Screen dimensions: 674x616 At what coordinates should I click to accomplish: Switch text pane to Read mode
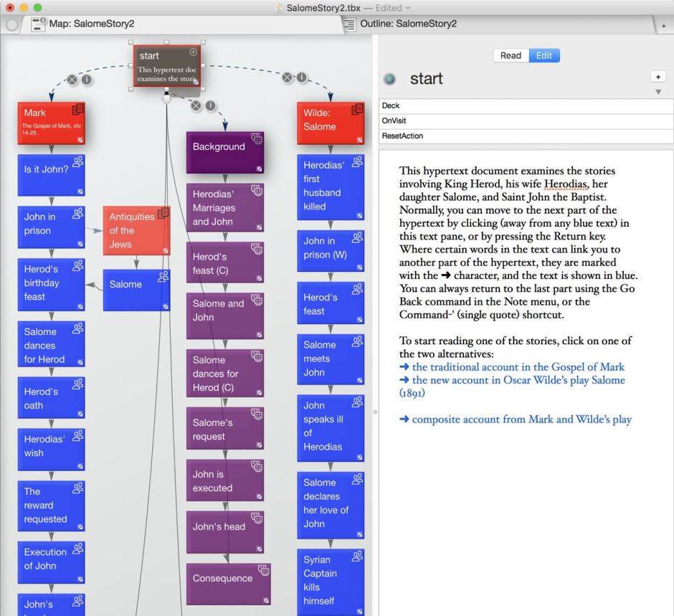coord(511,55)
